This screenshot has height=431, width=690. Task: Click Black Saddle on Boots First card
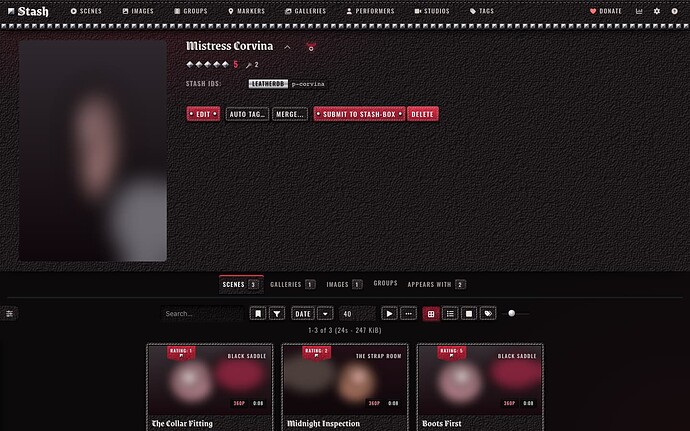[517, 356]
